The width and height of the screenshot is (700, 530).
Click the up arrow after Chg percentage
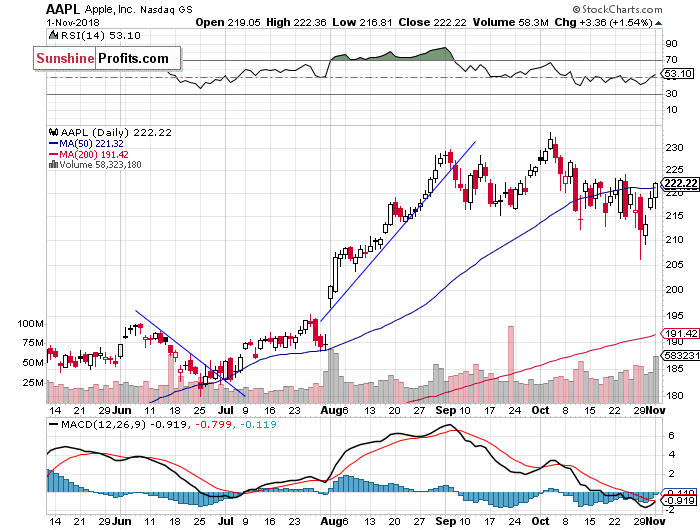coord(658,23)
